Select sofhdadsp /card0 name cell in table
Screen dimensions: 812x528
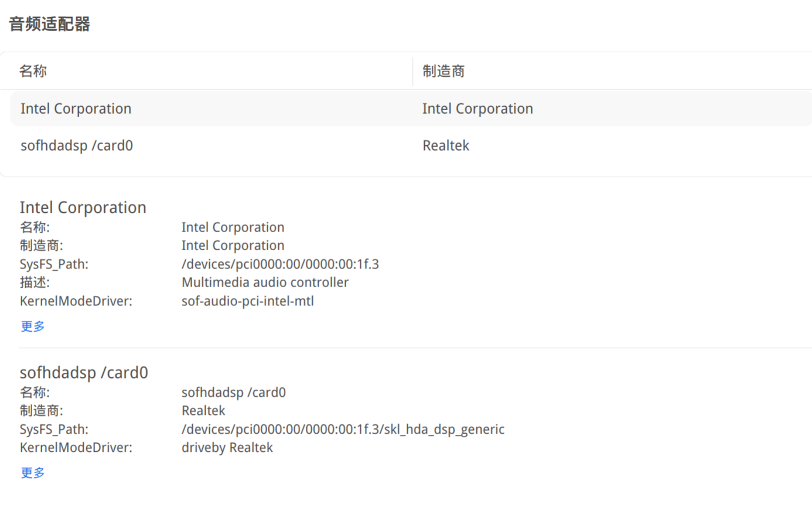(x=77, y=146)
